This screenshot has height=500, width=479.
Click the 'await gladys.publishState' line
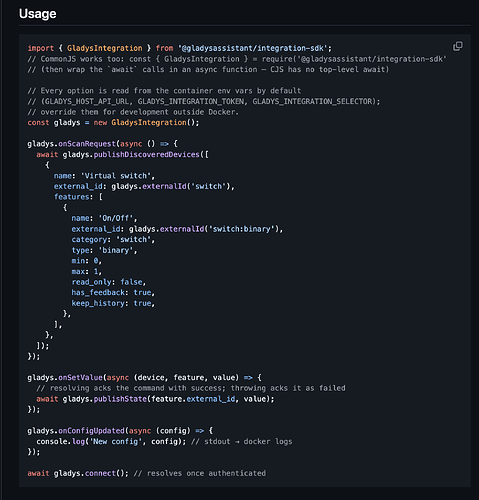point(155,399)
